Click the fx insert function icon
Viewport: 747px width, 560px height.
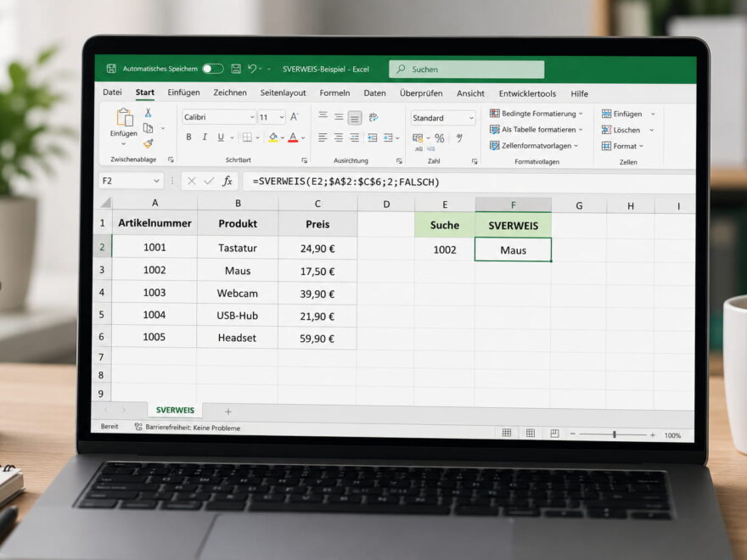pos(227,181)
